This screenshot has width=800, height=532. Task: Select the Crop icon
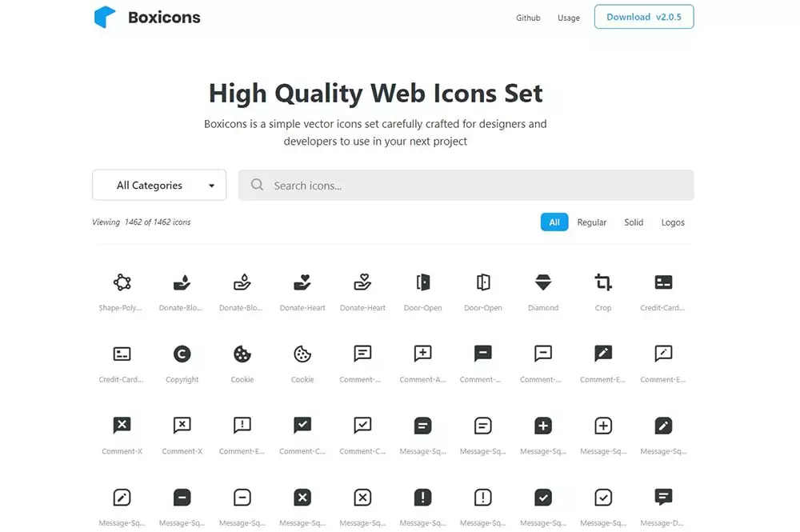coord(603,282)
